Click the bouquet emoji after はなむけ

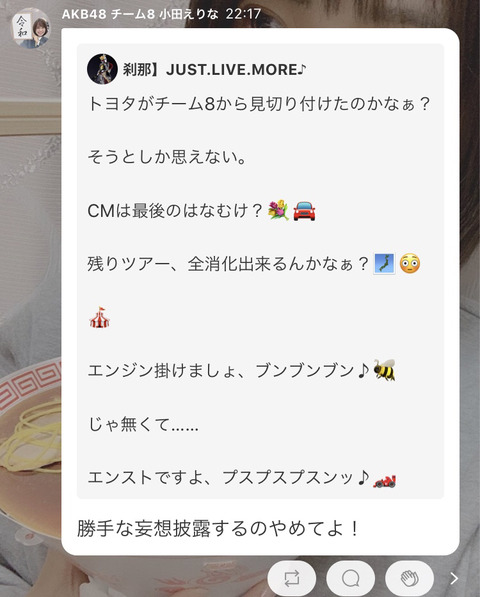(x=279, y=211)
